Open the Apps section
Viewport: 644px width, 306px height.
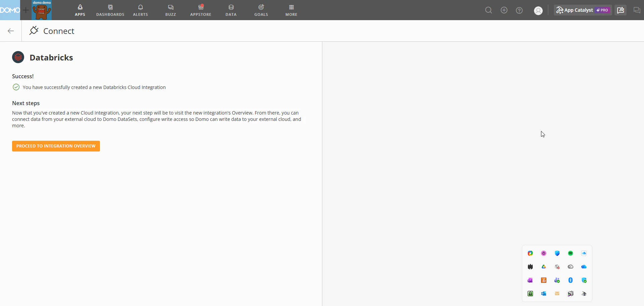pos(80,10)
